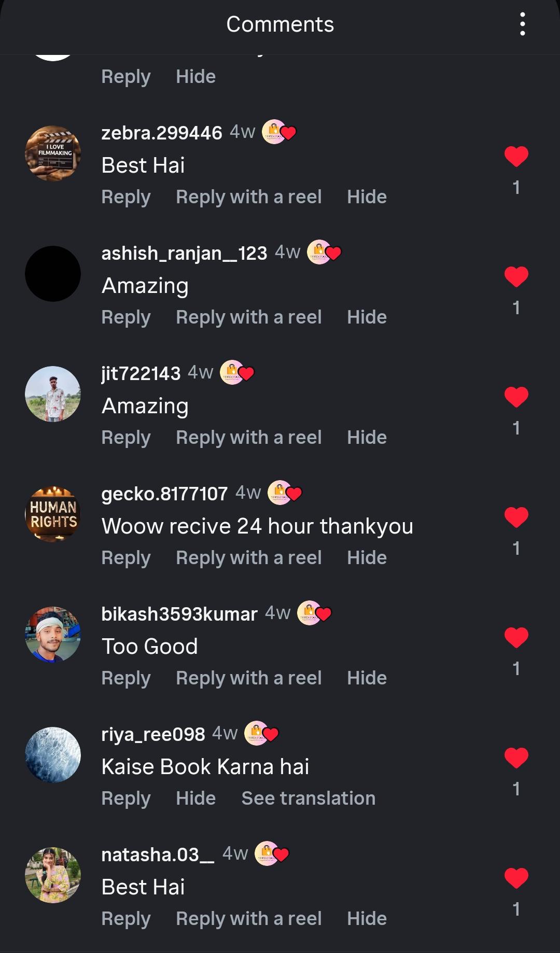Image resolution: width=560 pixels, height=953 pixels.
Task: Tap heart icon on natasha.03__'s comment
Action: [x=516, y=878]
